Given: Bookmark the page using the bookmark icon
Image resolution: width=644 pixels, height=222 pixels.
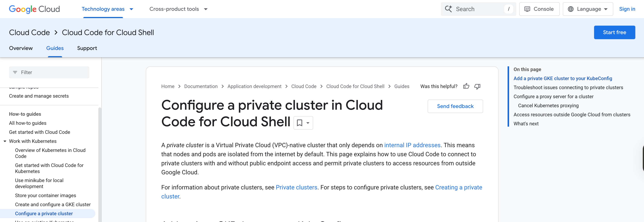Looking at the screenshot, I should click(300, 123).
